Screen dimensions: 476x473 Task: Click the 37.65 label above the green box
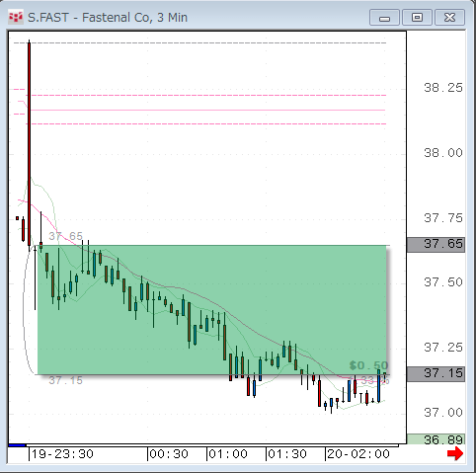[x=65, y=236]
